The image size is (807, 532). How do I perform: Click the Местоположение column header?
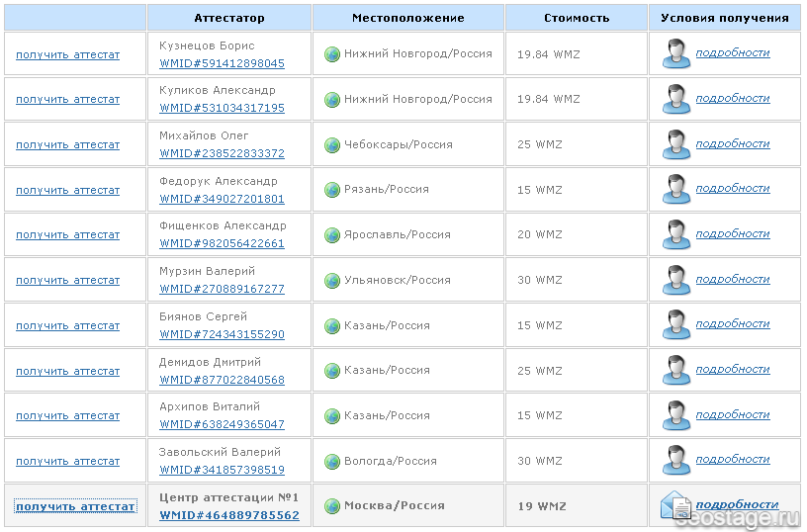pos(408,18)
